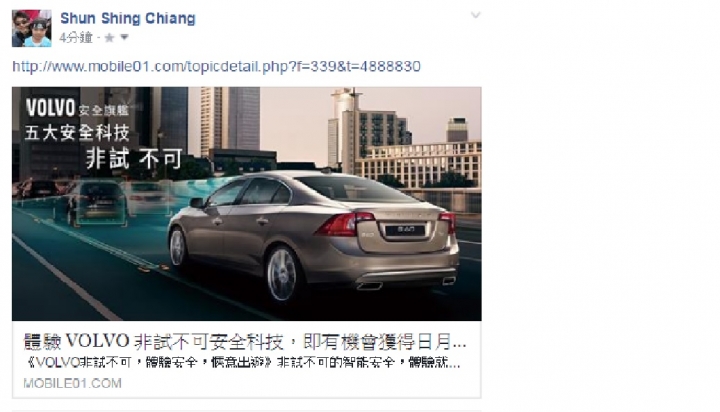720x412 pixels.
Task: Open headline 體驗 VOLVO 非試不可安全科技
Action: pyautogui.click(x=245, y=342)
